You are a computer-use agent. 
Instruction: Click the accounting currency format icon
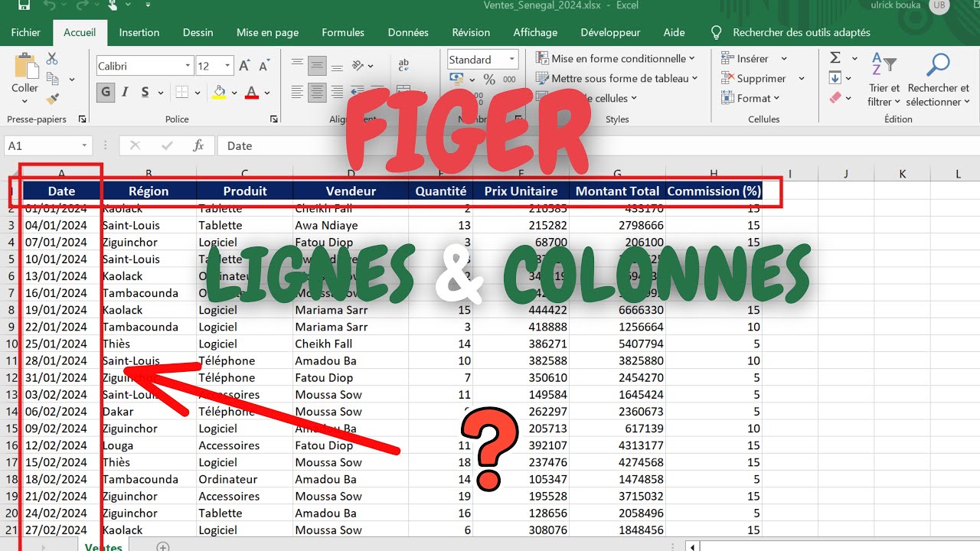tap(456, 80)
